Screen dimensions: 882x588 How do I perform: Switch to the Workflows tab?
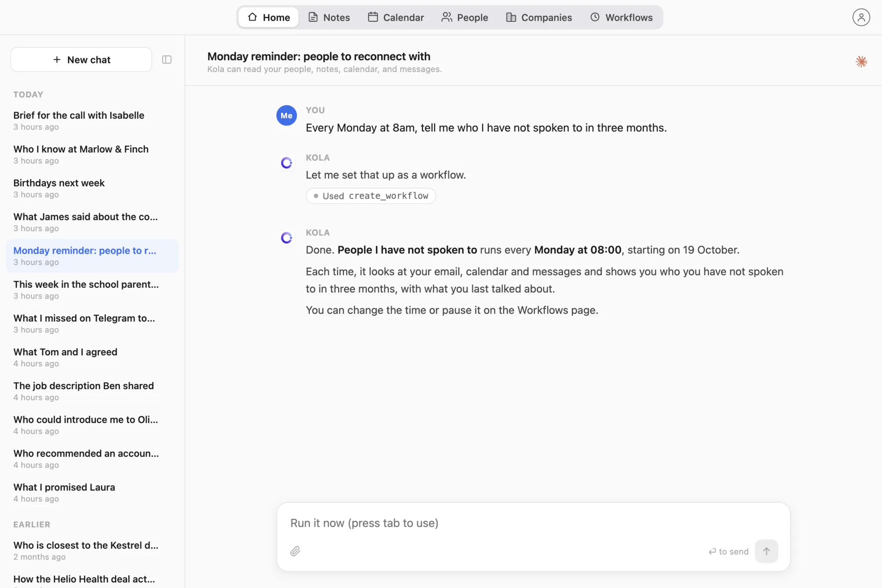pos(622,17)
